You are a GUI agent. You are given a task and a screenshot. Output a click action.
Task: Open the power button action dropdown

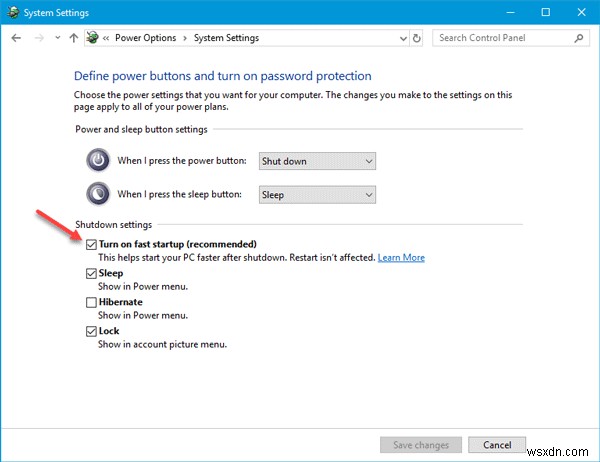pyautogui.click(x=317, y=161)
